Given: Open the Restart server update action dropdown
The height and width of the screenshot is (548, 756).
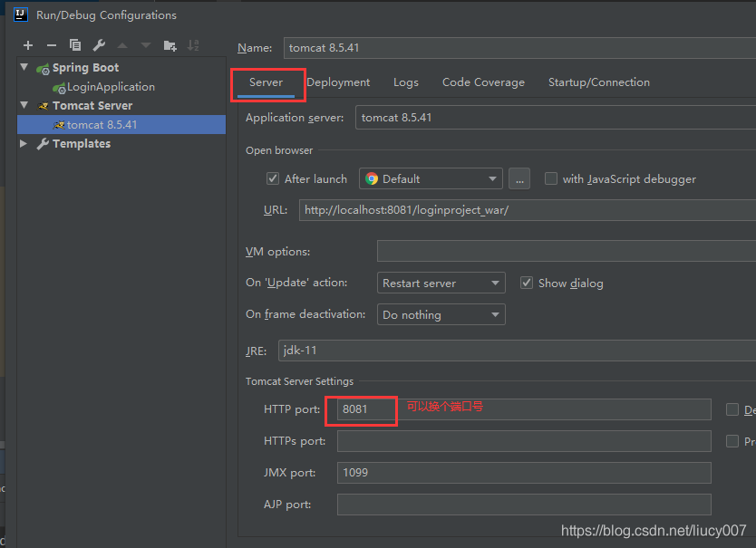Looking at the screenshot, I should pyautogui.click(x=441, y=283).
